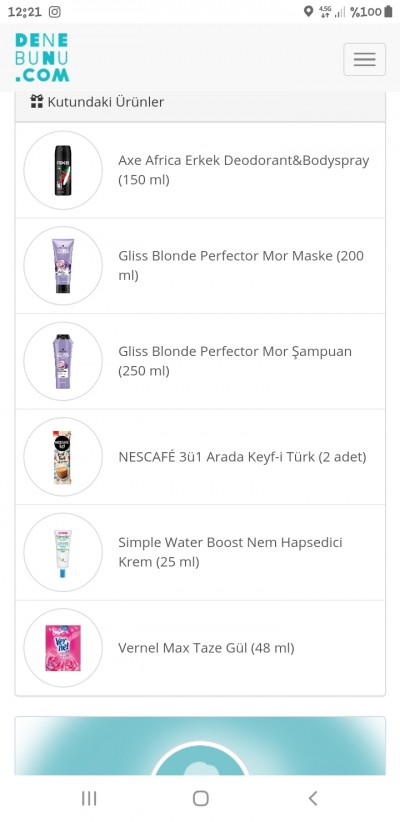
Task: Select Vernel Max Taze Gül text
Action: [206, 648]
